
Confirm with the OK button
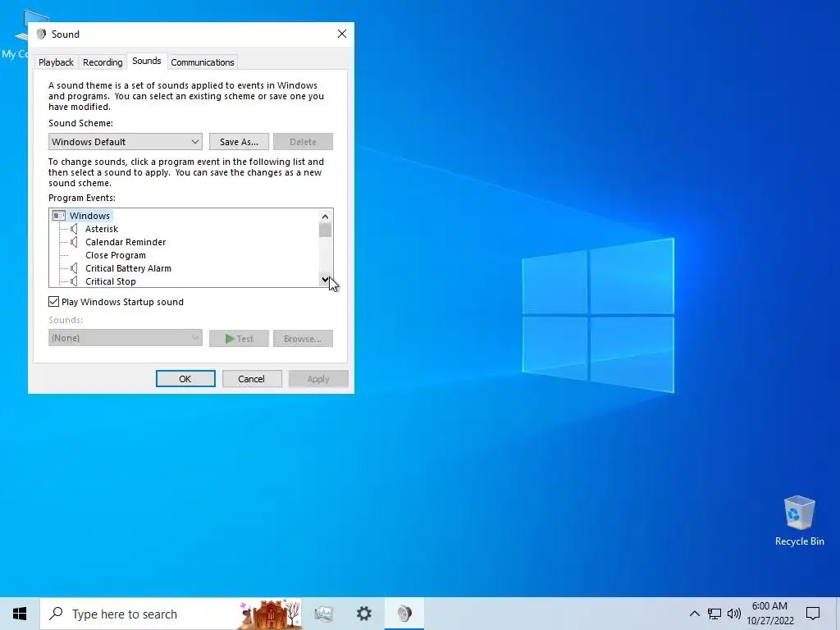185,379
